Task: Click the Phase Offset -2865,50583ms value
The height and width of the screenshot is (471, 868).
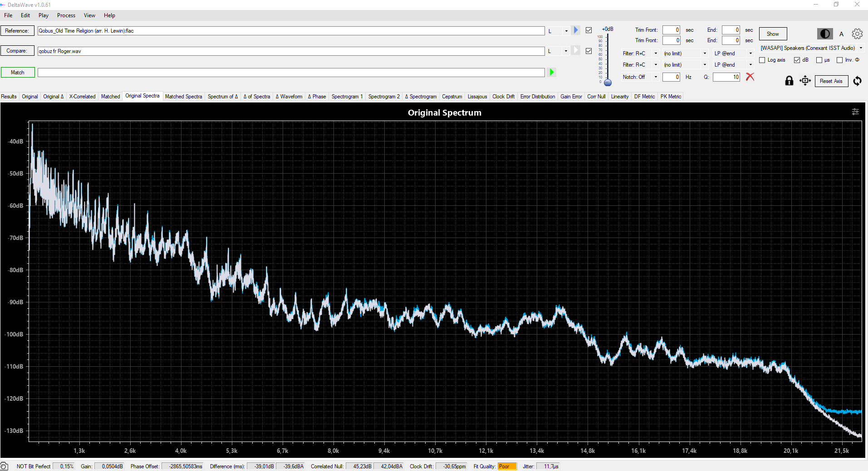Action: tap(182, 466)
